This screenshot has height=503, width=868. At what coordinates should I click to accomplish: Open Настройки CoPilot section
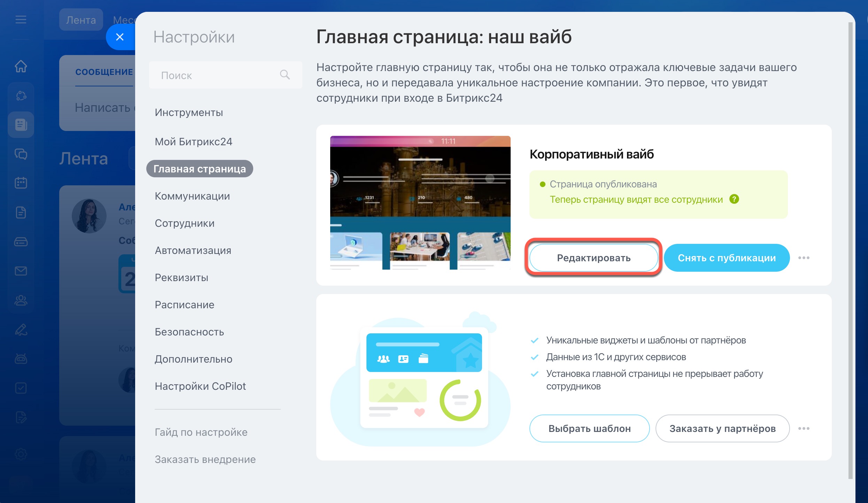click(200, 386)
